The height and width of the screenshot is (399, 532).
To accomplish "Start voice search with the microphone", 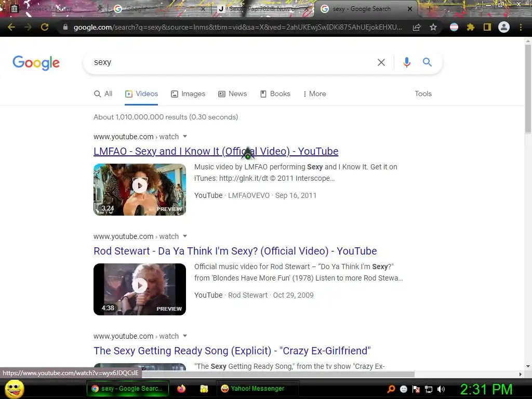I will 407,62.
